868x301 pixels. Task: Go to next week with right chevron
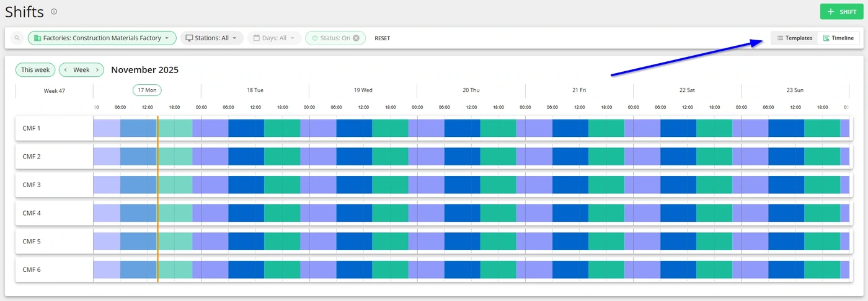(97, 70)
